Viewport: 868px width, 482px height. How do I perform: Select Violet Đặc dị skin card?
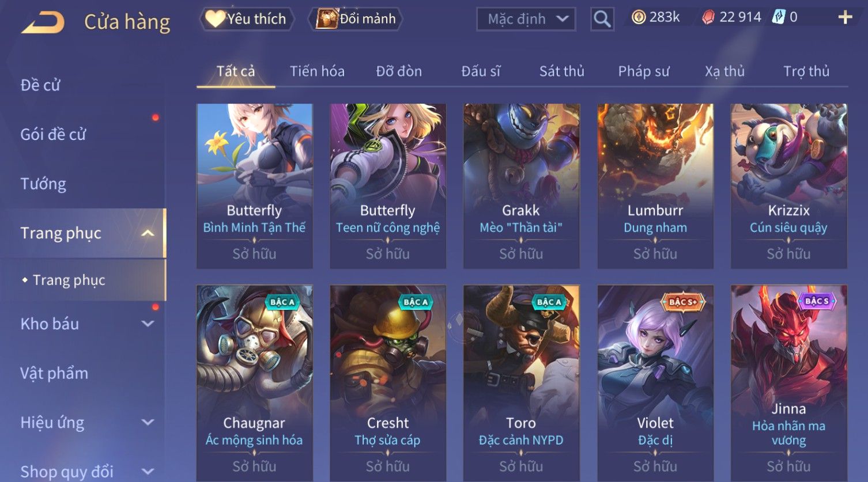click(x=655, y=383)
